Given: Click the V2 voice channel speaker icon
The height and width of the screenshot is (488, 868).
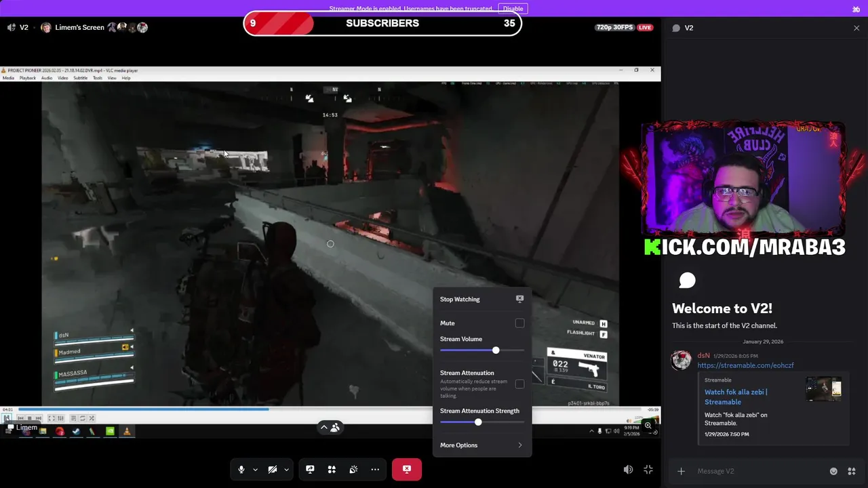Looking at the screenshot, I should pos(12,28).
